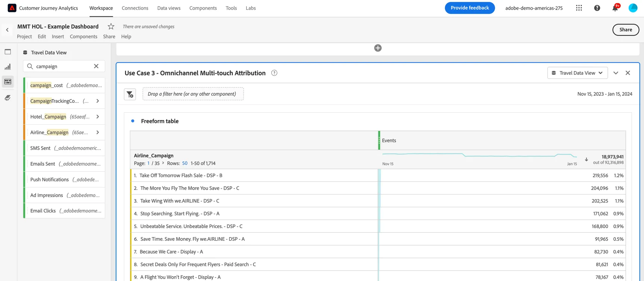Open the Edit menu

(x=42, y=36)
